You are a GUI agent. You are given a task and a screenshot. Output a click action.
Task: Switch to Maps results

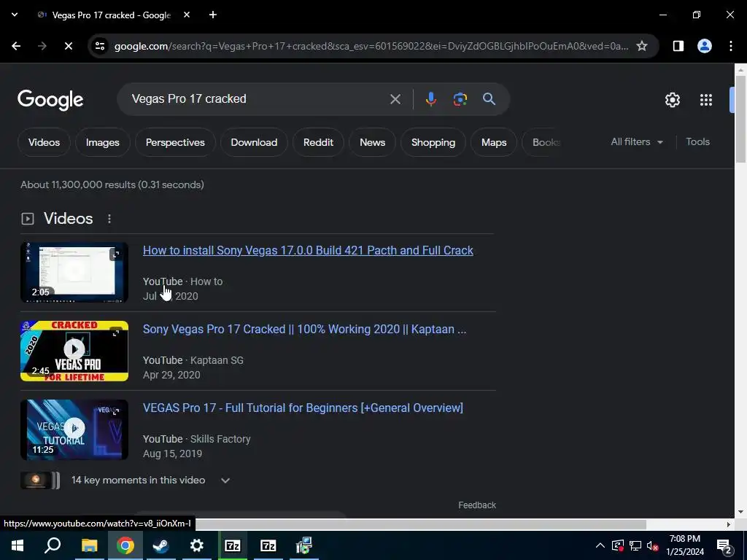(x=494, y=142)
